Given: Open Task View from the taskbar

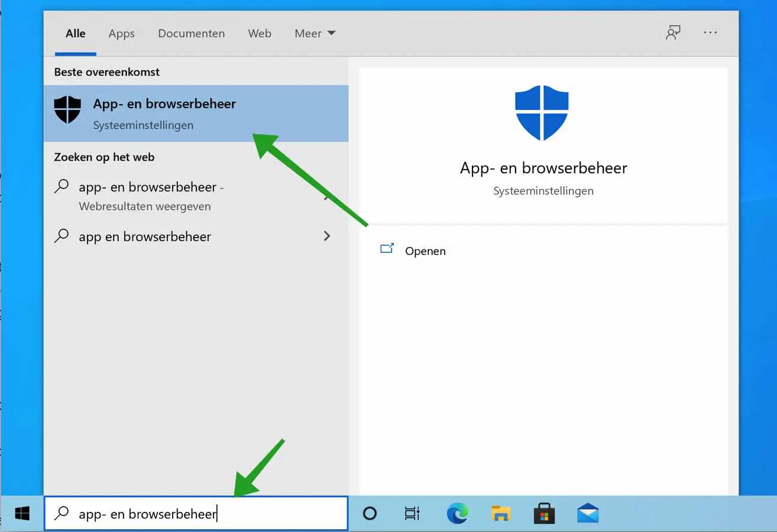Looking at the screenshot, I should tap(412, 514).
